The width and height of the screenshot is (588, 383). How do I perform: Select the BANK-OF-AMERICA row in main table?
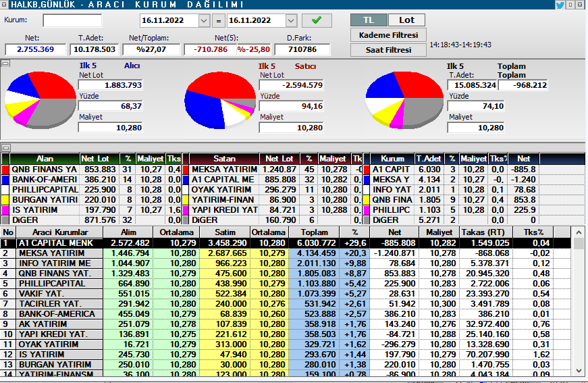[x=286, y=314]
